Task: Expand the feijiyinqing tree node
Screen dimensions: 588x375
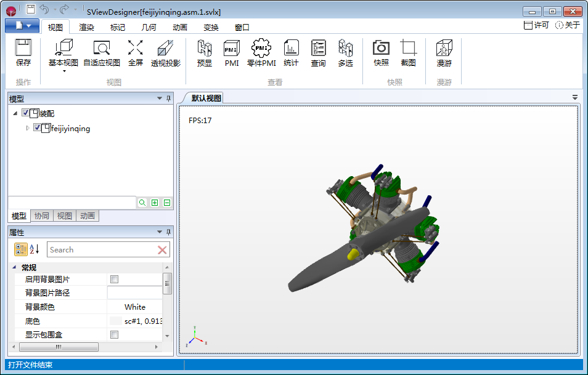Action: (27, 127)
